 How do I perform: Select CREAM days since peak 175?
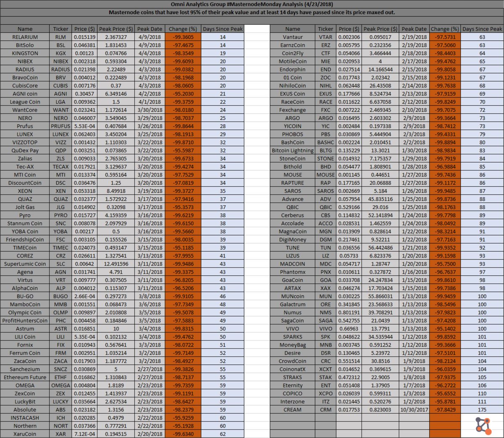pos(482,410)
